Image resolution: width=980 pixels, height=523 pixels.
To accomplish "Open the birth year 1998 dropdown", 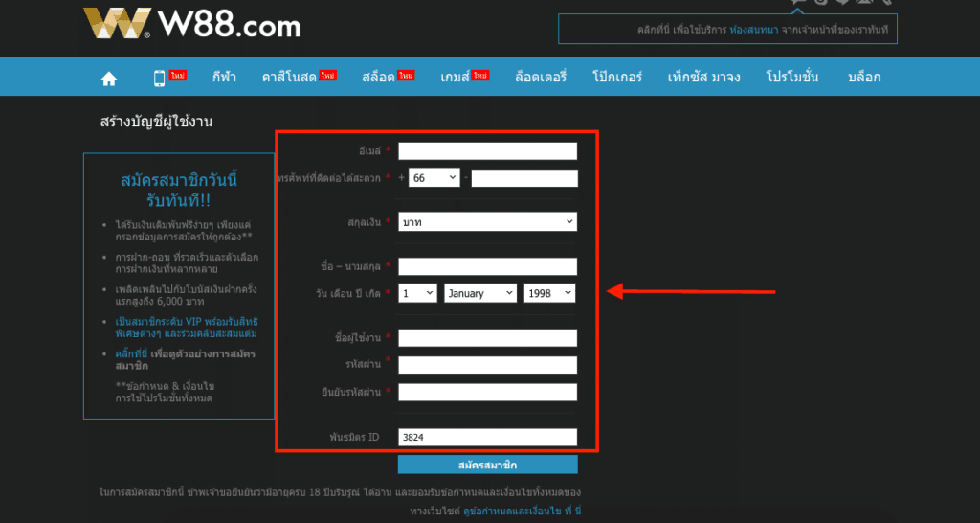I will click(x=549, y=293).
